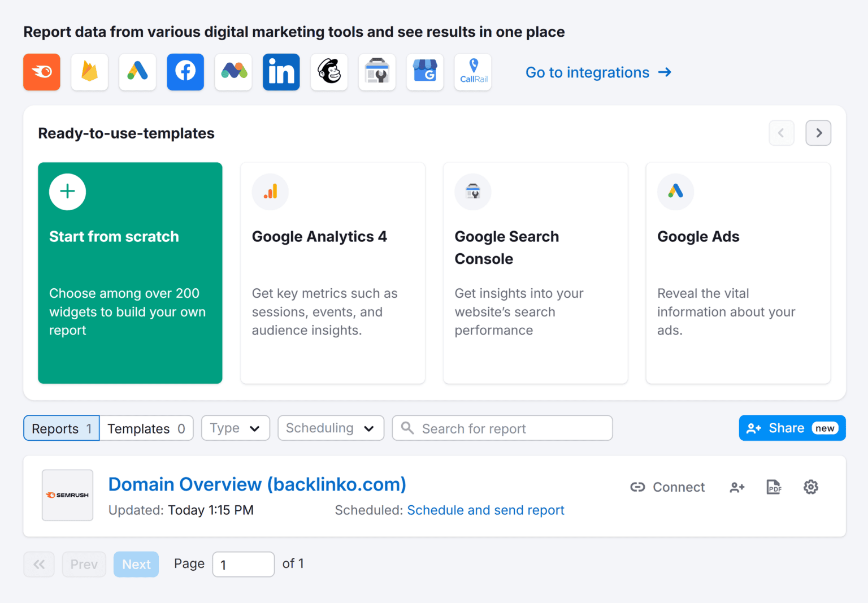
Task: Click the Firebase integration icon
Action: [x=89, y=72]
